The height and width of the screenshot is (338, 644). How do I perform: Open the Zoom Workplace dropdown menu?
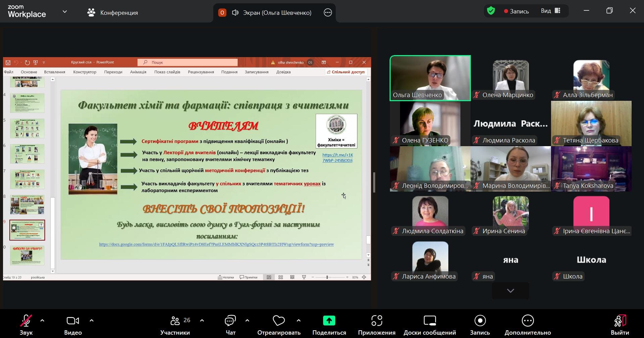point(65,12)
